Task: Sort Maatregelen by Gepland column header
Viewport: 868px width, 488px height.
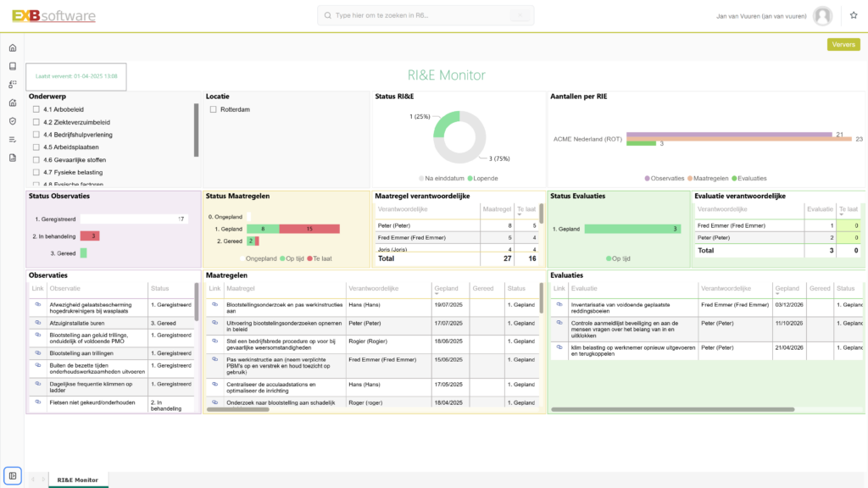Action: [x=446, y=289]
